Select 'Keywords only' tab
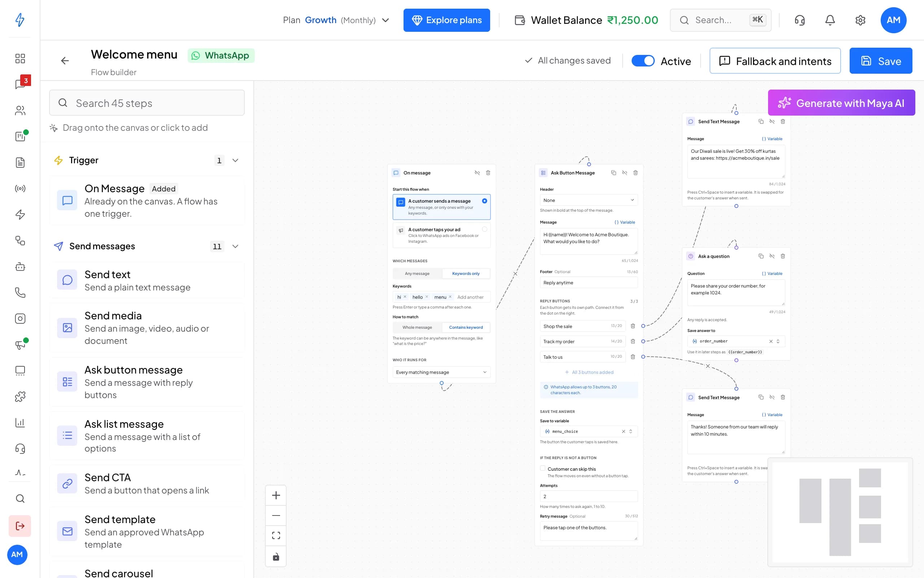The image size is (924, 578). point(466,274)
